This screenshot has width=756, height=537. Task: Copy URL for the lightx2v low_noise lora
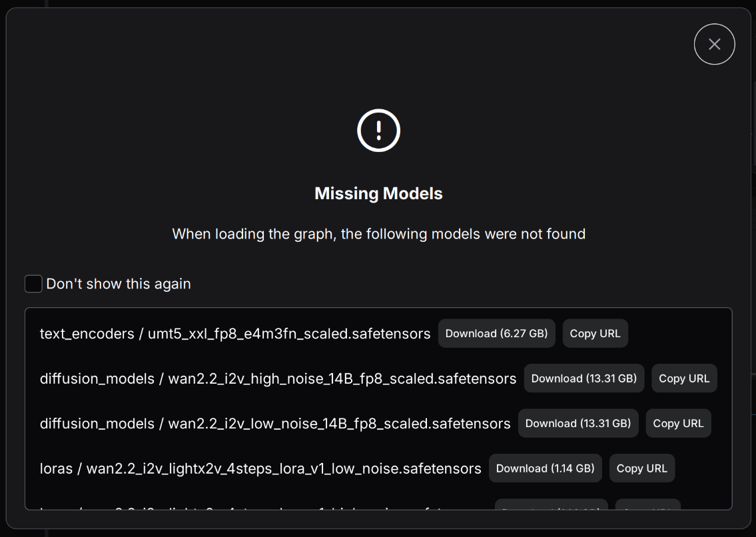click(641, 468)
